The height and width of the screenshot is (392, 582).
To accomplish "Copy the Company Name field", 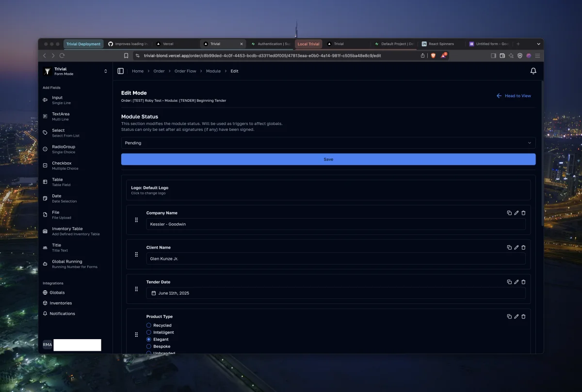I will (x=509, y=213).
